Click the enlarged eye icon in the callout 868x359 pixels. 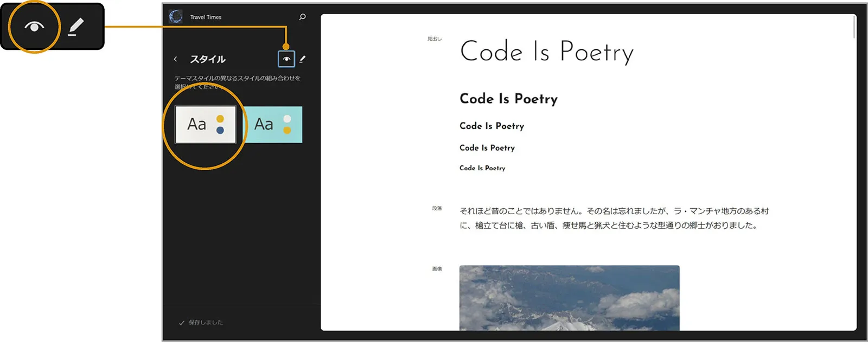(x=34, y=27)
